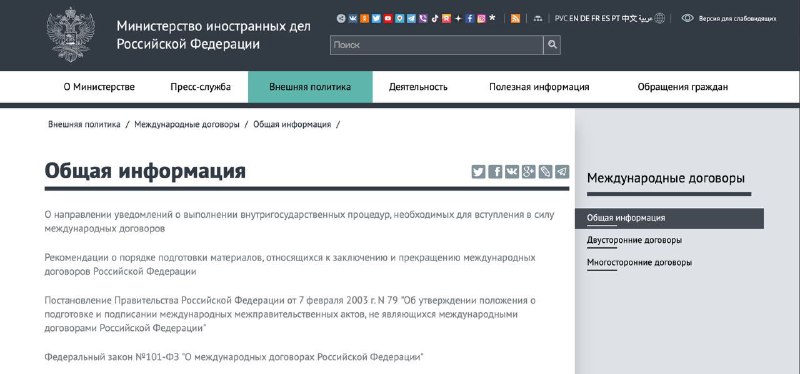800x374 pixels.
Task: Open the red YouTube icon in header
Action: click(388, 19)
